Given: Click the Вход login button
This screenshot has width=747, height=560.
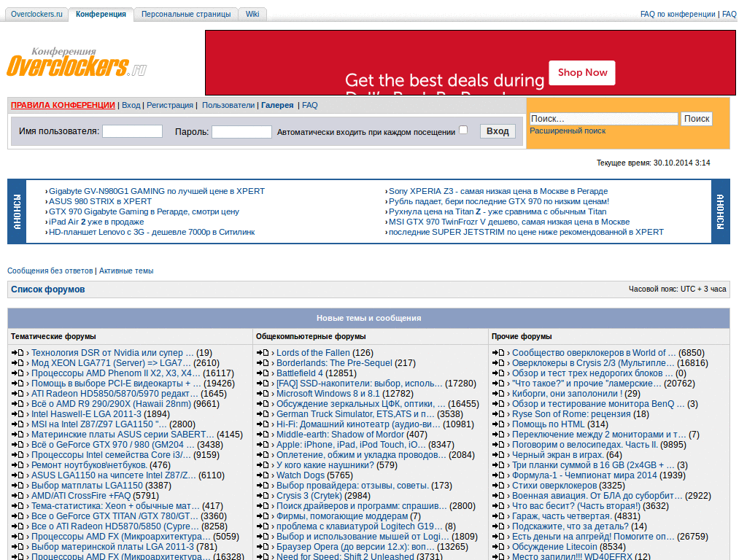Looking at the screenshot, I should [498, 131].
